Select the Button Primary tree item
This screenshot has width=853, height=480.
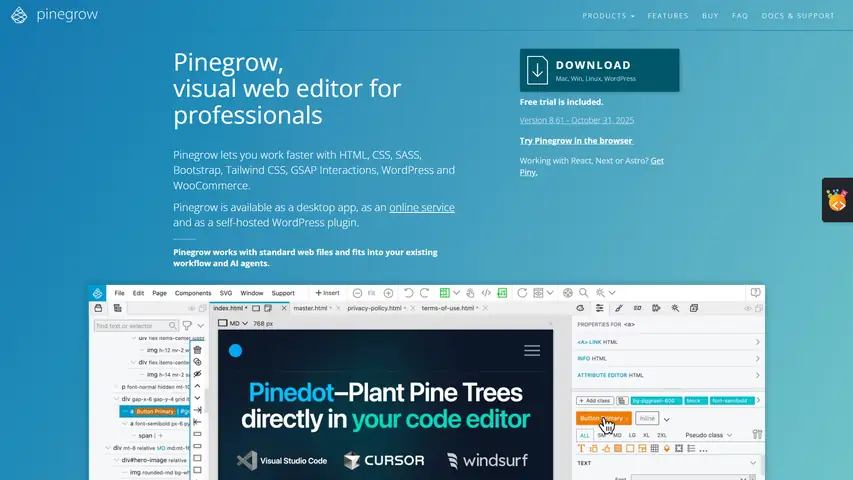click(154, 411)
